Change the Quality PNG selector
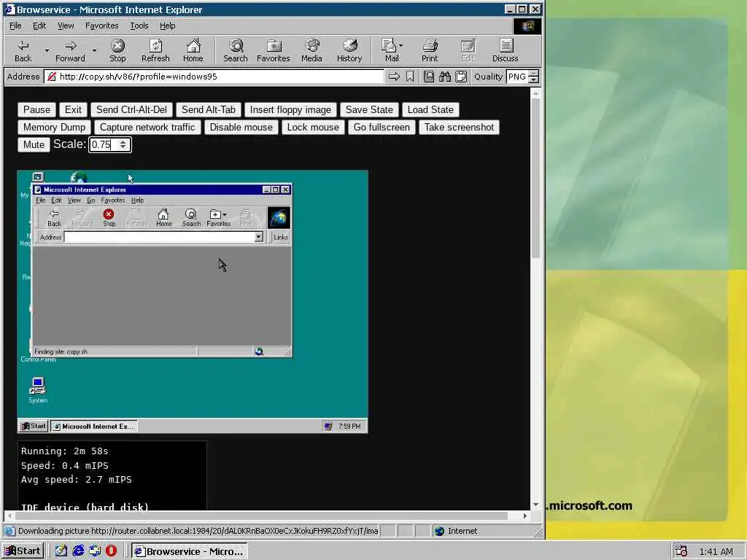747x560 pixels. click(x=522, y=77)
